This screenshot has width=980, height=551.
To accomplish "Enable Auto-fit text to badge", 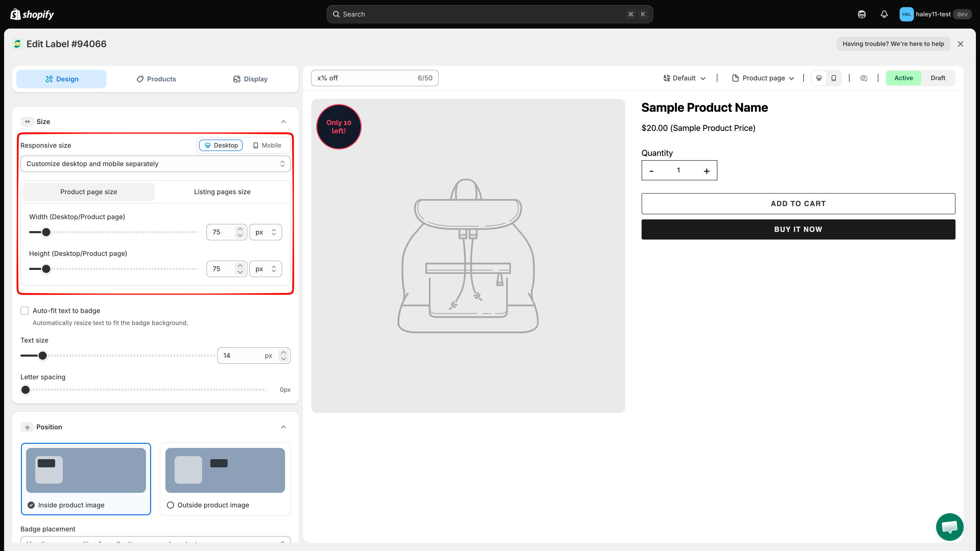I will [25, 311].
